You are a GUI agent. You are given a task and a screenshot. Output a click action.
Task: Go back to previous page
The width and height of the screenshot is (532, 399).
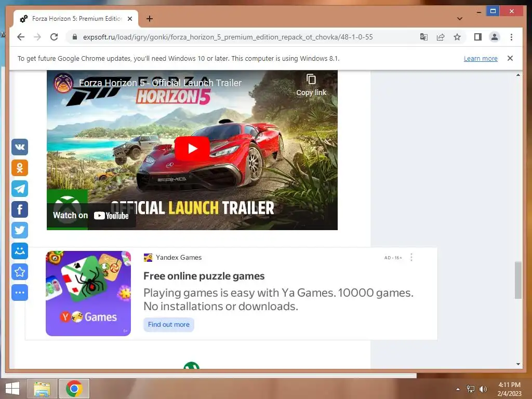point(21,37)
